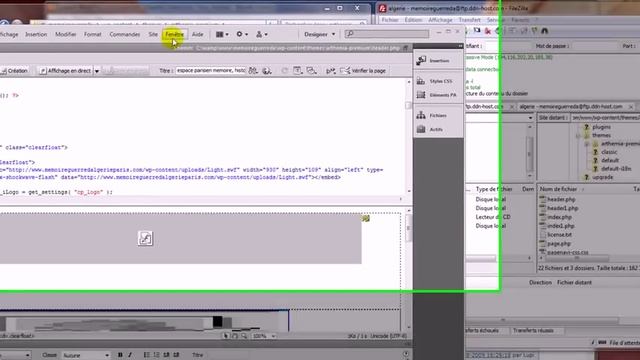Open the 100% zoom level dropdown

pos(264,336)
